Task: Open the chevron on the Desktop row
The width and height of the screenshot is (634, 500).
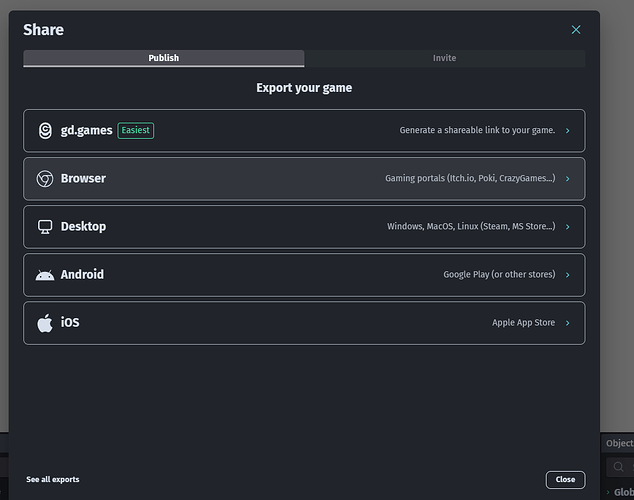Action: click(568, 227)
